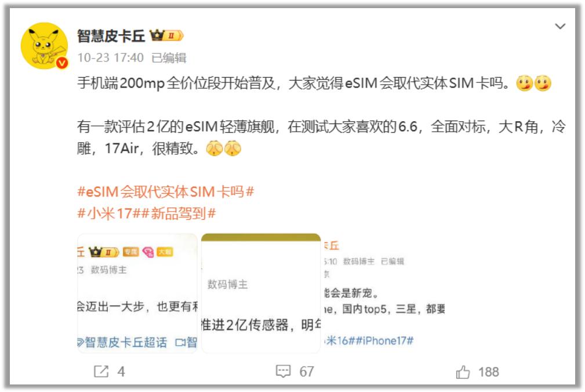Click the first licking-lips emoji

coord(524,83)
